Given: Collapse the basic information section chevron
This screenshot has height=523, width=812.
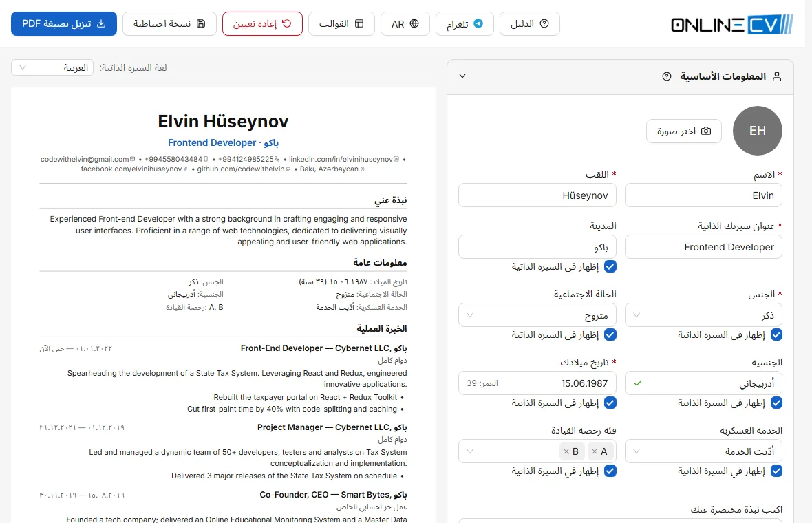Looking at the screenshot, I should pyautogui.click(x=462, y=76).
